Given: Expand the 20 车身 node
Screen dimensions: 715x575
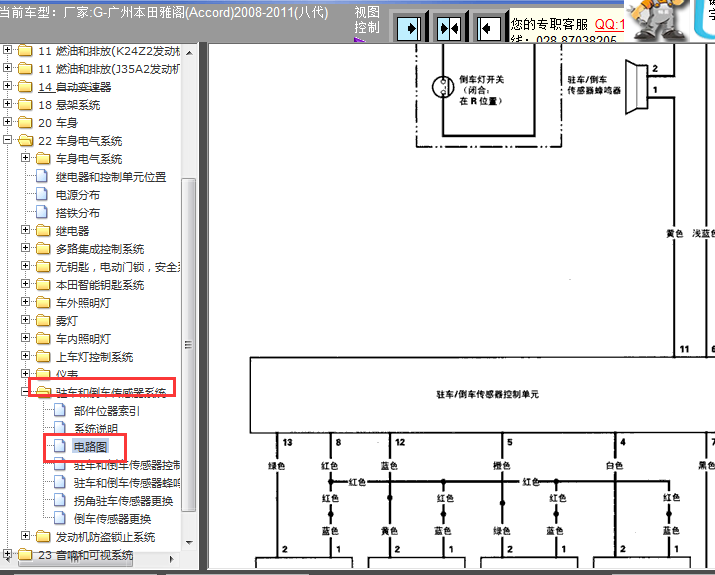Looking at the screenshot, I should tap(7, 122).
